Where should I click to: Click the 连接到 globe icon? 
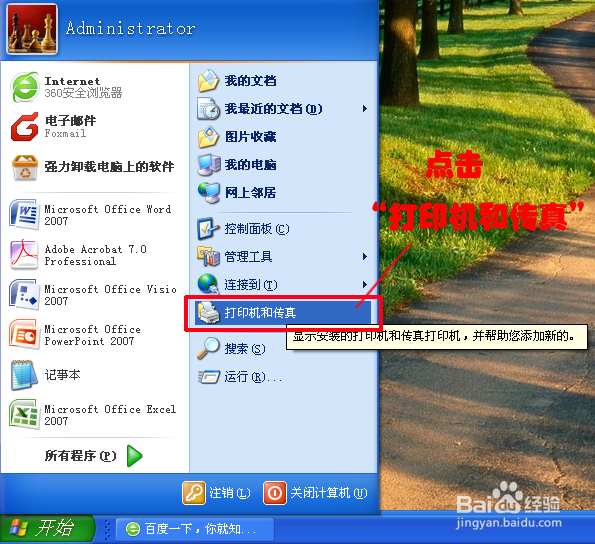coord(208,284)
